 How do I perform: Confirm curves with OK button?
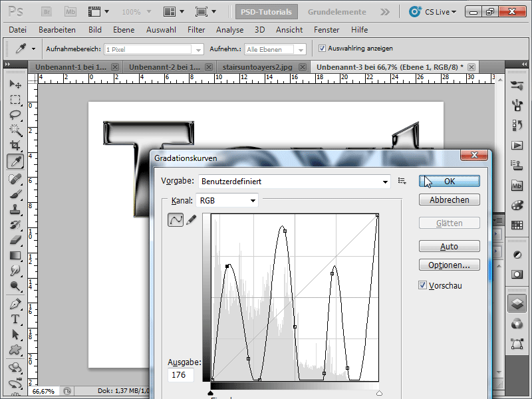pos(450,181)
